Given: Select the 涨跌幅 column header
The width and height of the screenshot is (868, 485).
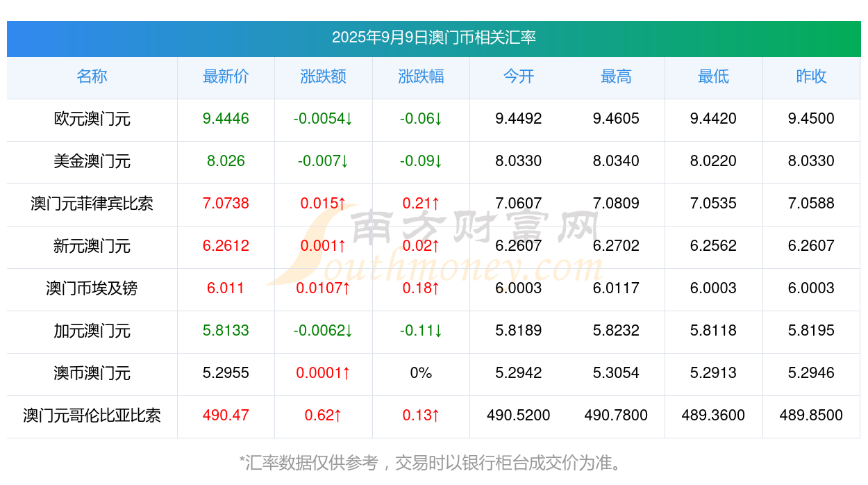Looking at the screenshot, I should pyautogui.click(x=421, y=76).
